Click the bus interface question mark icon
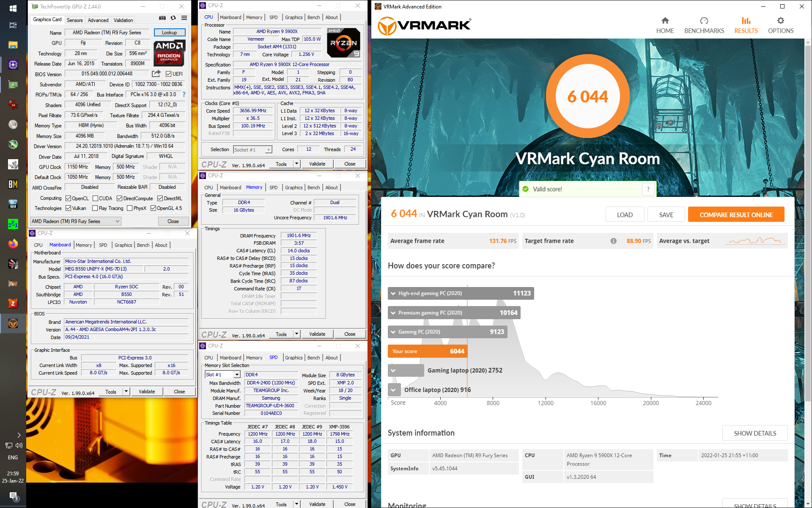 [x=184, y=94]
